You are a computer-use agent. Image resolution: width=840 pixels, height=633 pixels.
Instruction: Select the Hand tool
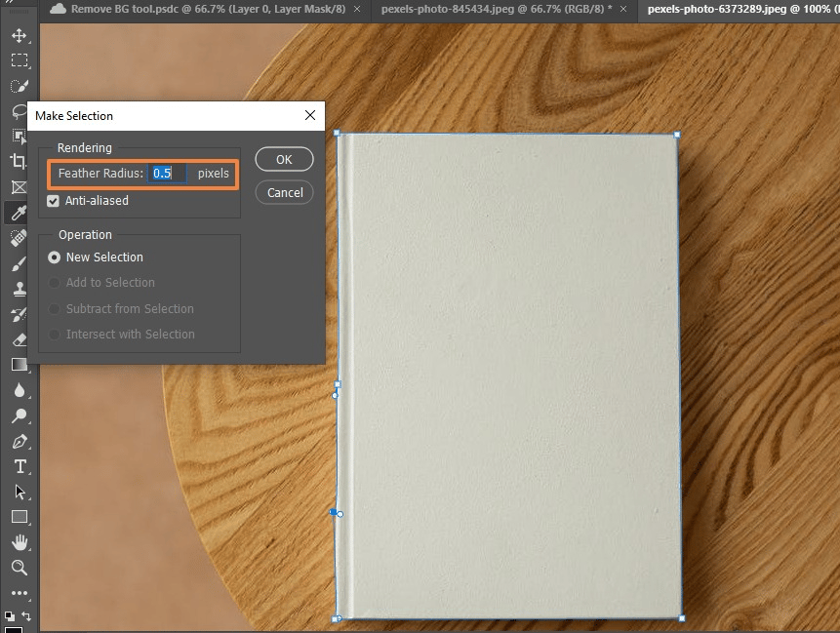pyautogui.click(x=19, y=542)
